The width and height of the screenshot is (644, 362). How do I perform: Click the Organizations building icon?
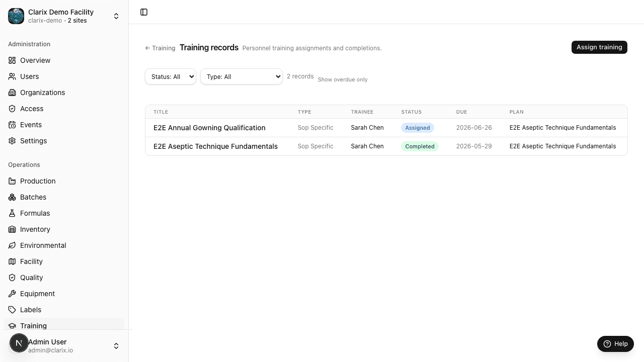coord(12,93)
